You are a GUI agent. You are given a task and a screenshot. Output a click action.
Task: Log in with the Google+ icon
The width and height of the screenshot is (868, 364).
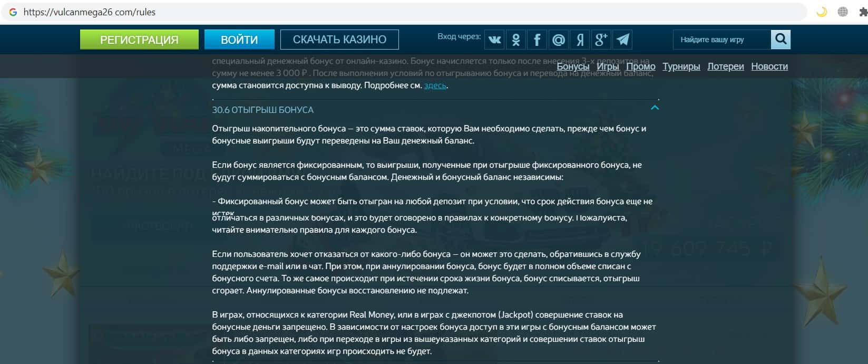(601, 40)
